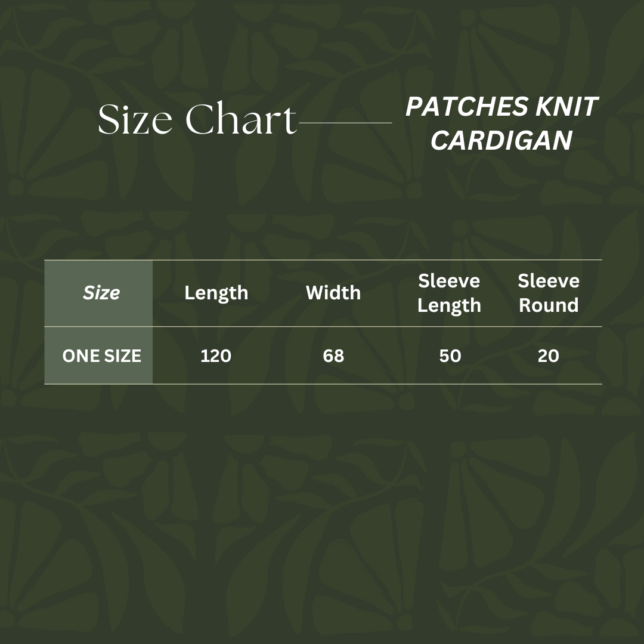Click the word Round in header

(549, 305)
